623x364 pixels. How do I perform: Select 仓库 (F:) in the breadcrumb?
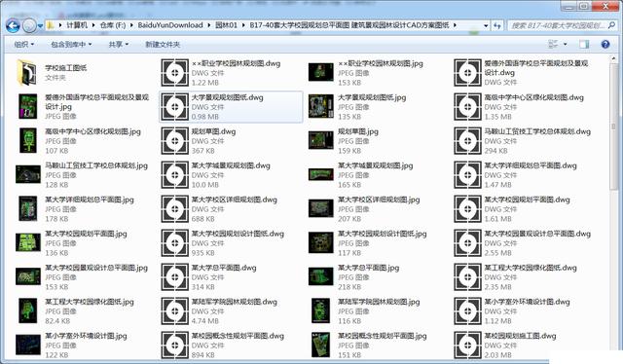(x=113, y=25)
